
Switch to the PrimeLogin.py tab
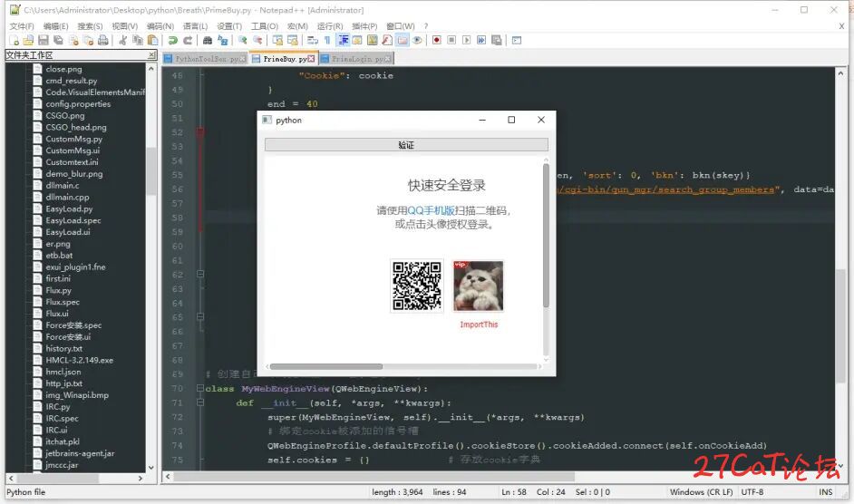tap(357, 59)
